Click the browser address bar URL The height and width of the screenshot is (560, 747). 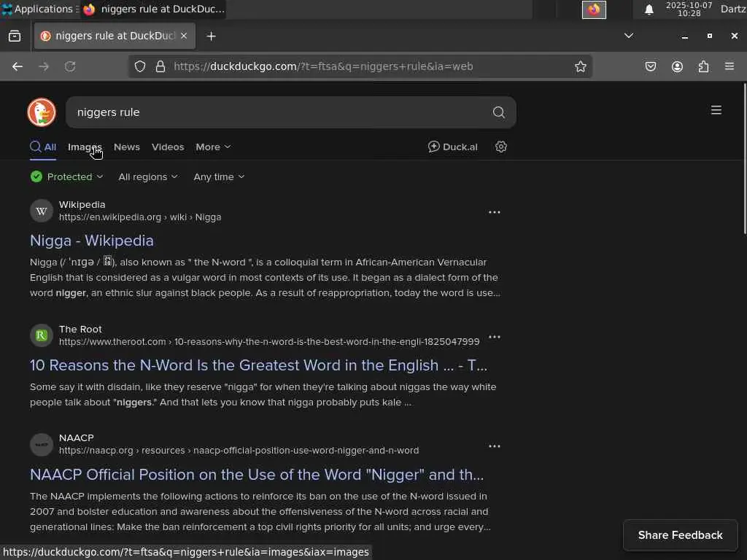(323, 66)
